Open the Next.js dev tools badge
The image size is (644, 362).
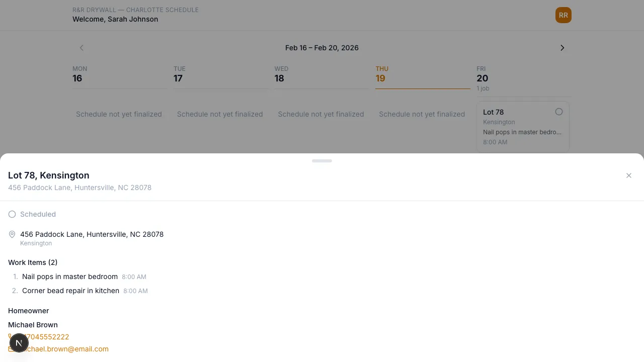click(19, 343)
